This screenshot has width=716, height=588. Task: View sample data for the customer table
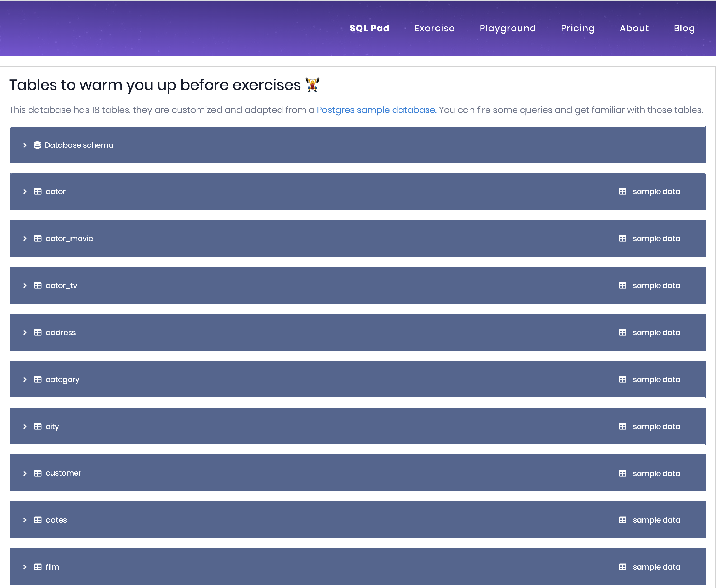(656, 473)
